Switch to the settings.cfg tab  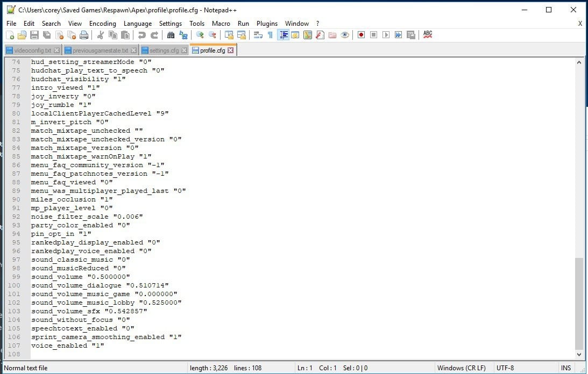tap(164, 51)
